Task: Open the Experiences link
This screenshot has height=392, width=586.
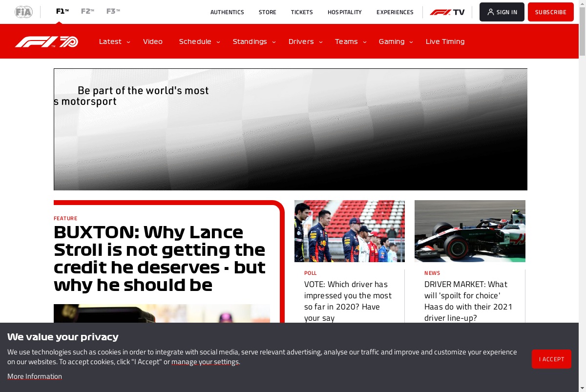Action: tap(395, 12)
